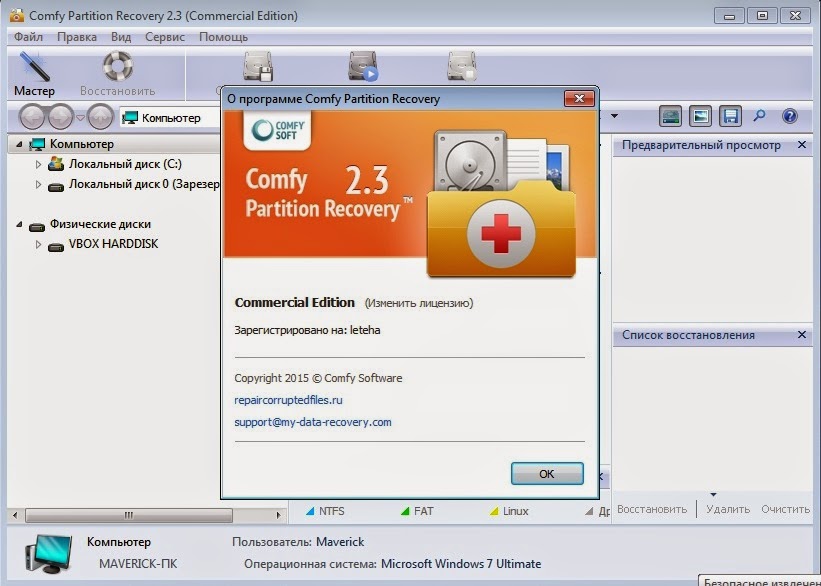Click the horizontal scrollbar thumb in tree panel
This screenshot has height=586, width=821.
[129, 515]
